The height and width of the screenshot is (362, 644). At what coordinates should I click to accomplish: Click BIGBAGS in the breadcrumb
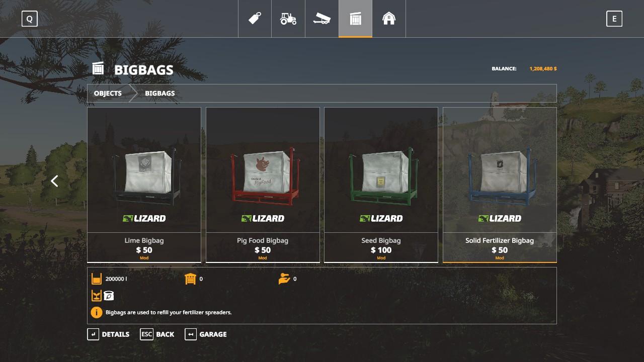click(160, 94)
